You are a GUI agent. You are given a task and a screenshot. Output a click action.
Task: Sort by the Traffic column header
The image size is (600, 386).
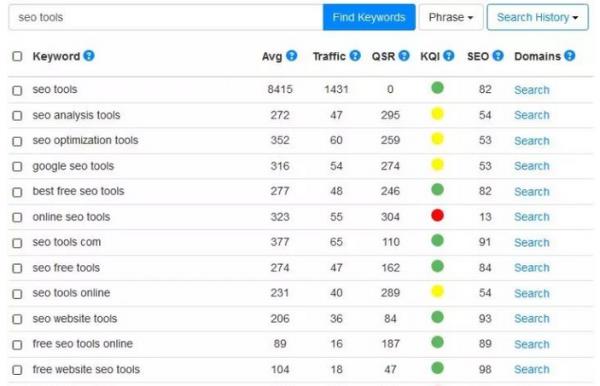[x=329, y=56]
